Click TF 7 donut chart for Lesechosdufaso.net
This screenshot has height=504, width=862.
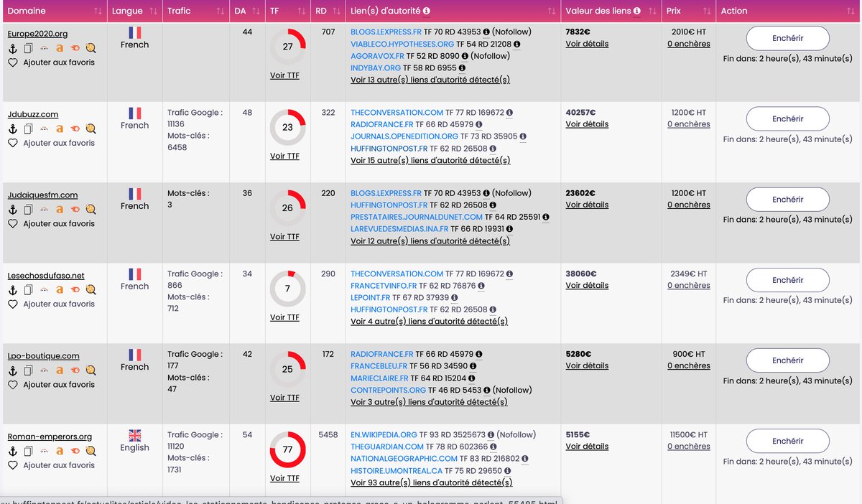tap(287, 289)
